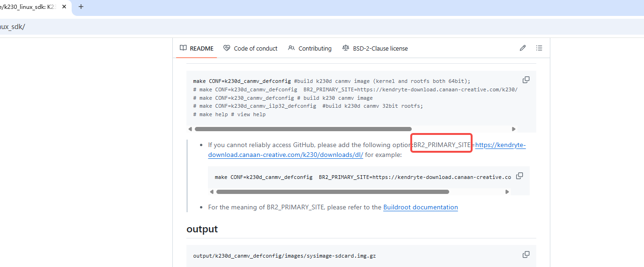The height and width of the screenshot is (267, 644).
Task: Copy the BR2_PRIMARY_SITE example command
Action: pyautogui.click(x=519, y=176)
